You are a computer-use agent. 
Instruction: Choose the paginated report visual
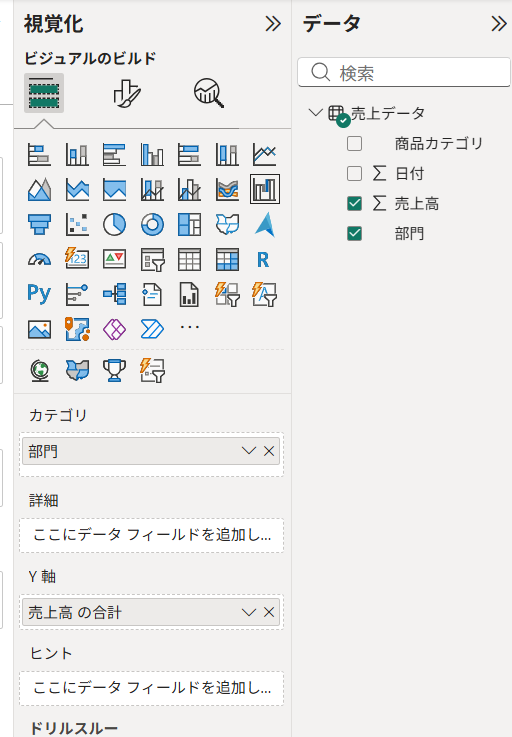pyautogui.click(x=189, y=294)
